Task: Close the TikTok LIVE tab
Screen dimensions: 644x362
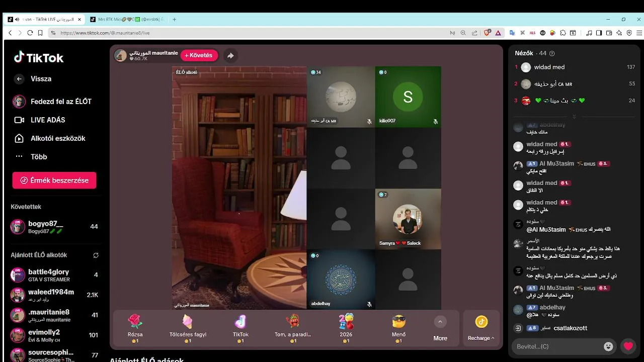Action: click(79, 20)
